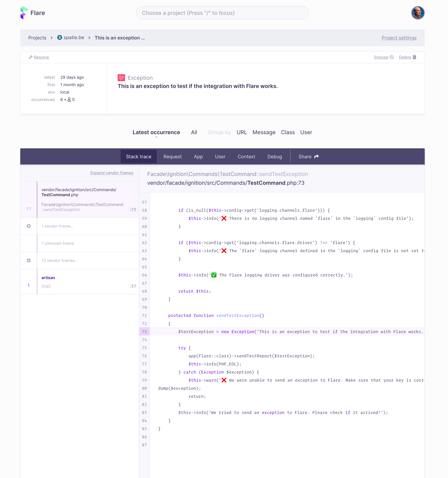The width and height of the screenshot is (448, 478).
Task: Open the Debug tab
Action: [275, 157]
